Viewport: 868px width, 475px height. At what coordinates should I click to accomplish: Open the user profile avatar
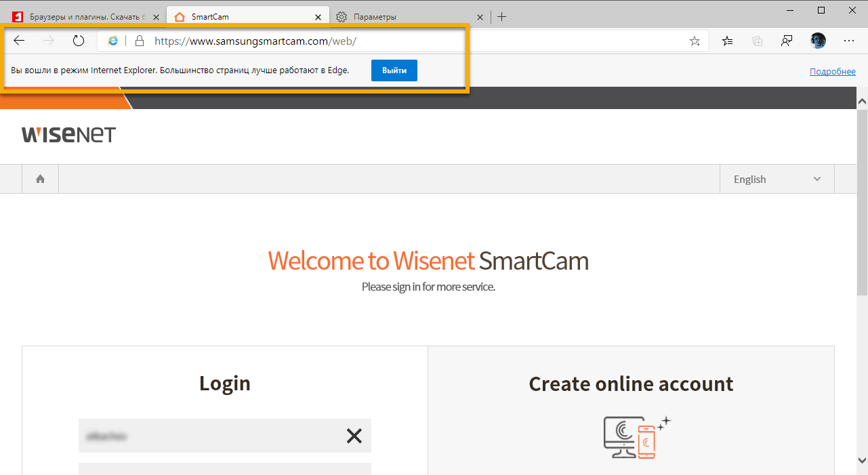(x=819, y=41)
